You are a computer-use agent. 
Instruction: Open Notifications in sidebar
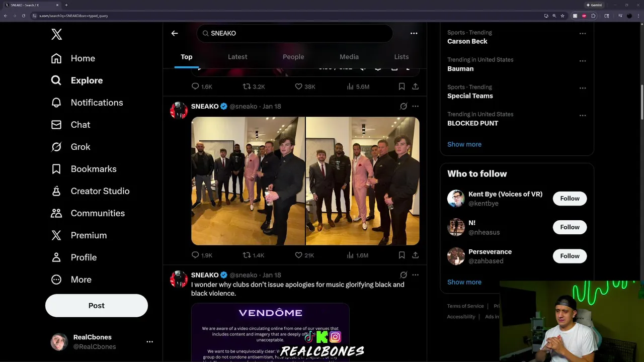[87, 103]
